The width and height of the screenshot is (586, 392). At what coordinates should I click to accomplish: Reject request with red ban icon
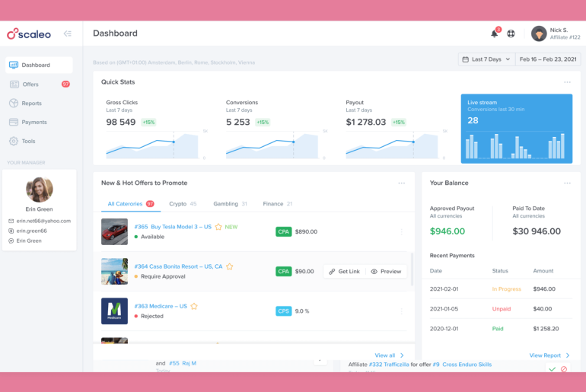(564, 369)
